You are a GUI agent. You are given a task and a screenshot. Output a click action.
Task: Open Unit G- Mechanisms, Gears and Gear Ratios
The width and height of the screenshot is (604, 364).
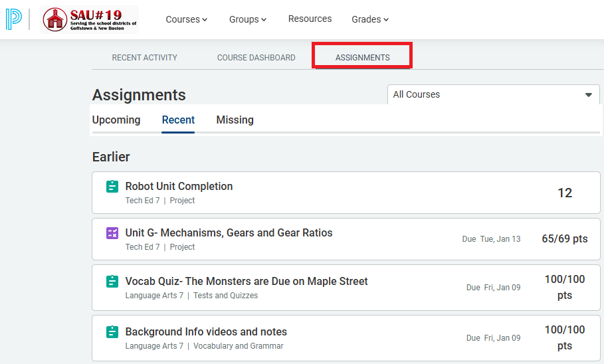pos(229,233)
